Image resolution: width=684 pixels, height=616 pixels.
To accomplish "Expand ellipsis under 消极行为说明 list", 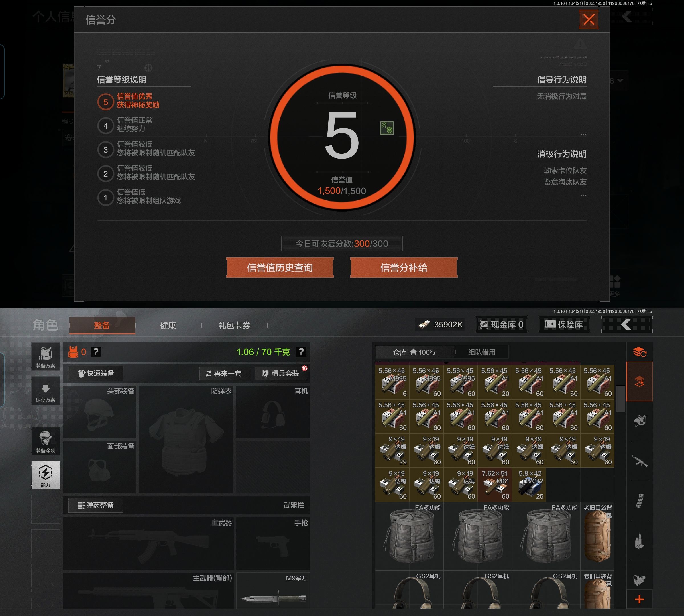I will [583, 195].
